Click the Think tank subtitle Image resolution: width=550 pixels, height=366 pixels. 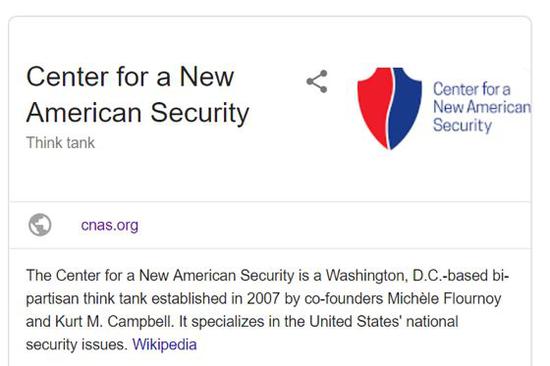(60, 143)
